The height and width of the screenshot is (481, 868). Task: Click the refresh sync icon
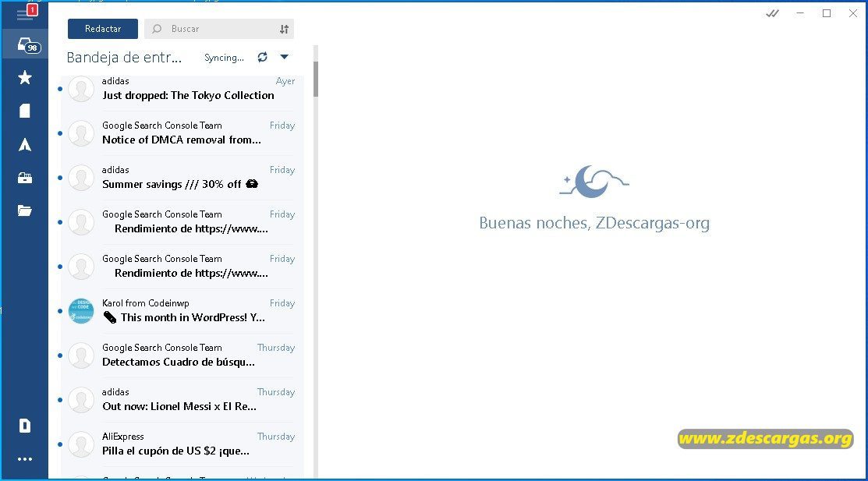coord(262,57)
